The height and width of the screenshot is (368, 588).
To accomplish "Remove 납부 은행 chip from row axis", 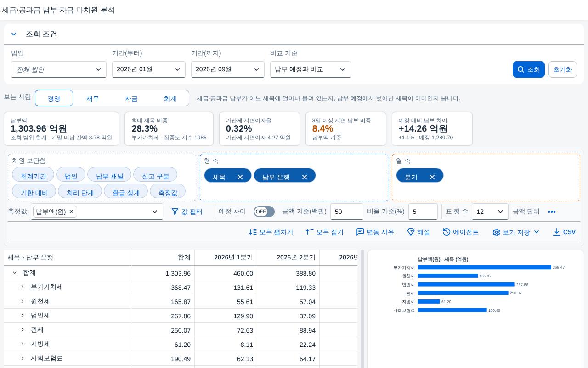I will point(305,177).
